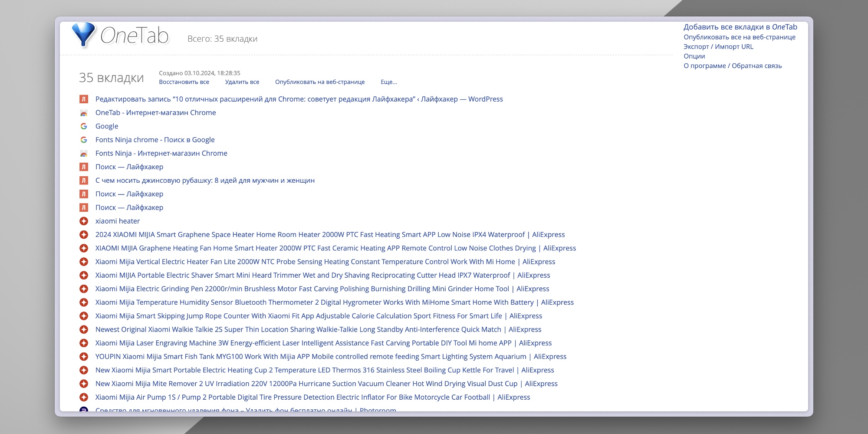Open the 'Опции' settings link
Screen dimensions: 868x434
694,56
